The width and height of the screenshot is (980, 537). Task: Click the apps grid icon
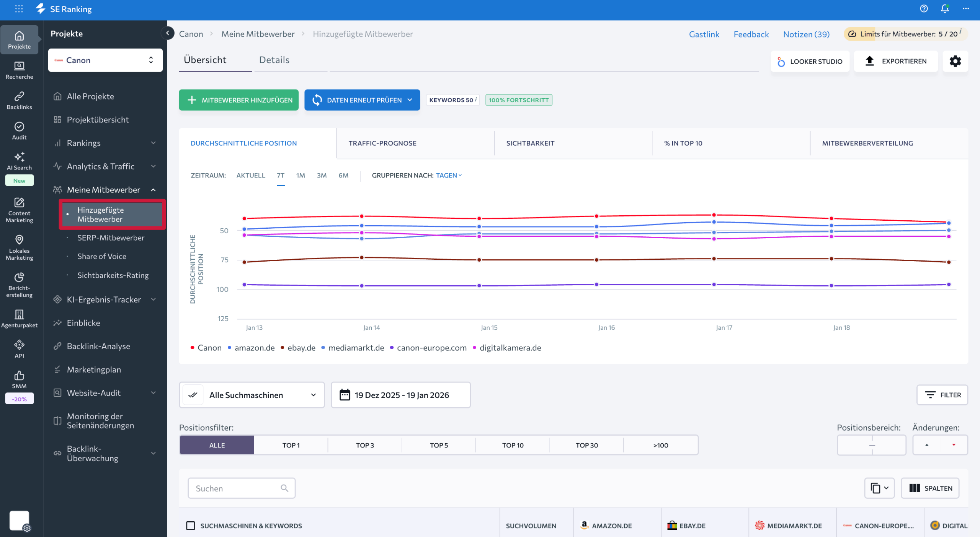tap(19, 9)
